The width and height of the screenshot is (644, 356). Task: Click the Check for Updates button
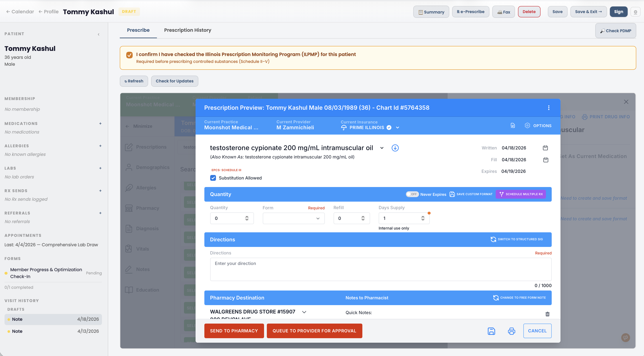[x=175, y=81]
